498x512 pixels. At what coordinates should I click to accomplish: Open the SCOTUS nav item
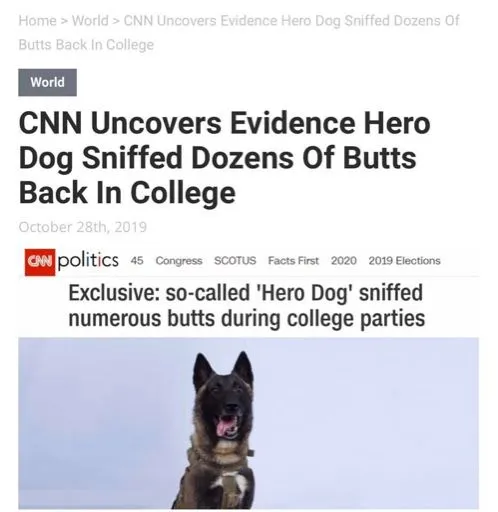click(x=235, y=260)
